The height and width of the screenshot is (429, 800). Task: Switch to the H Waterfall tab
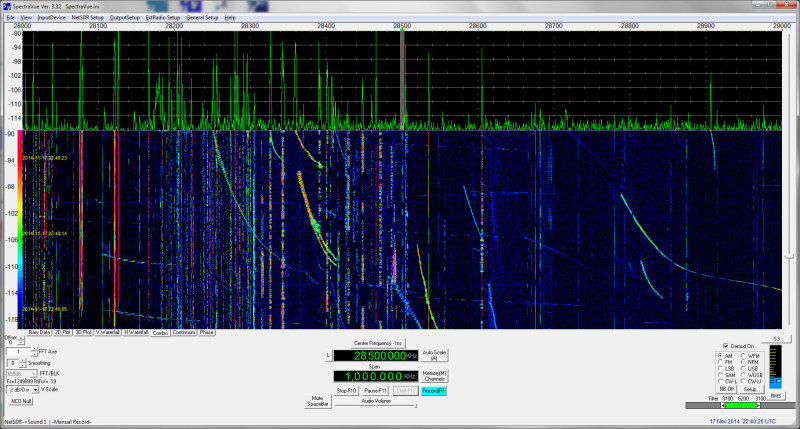tap(136, 332)
